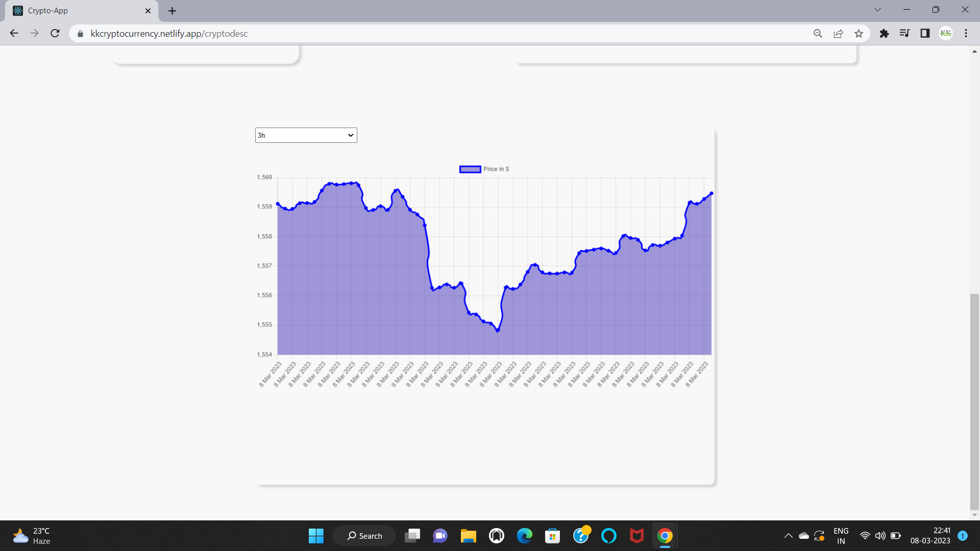Open the Windows Start button
This screenshot has width=980, height=551.
(316, 536)
